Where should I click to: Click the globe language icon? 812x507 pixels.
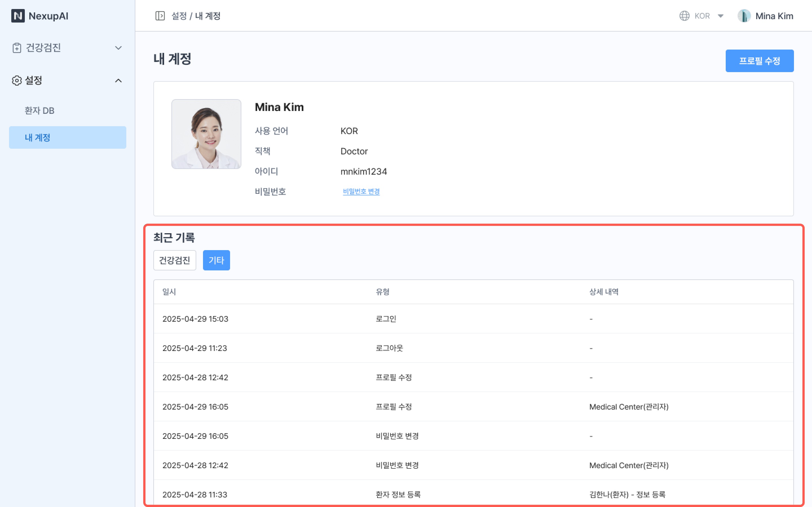684,16
